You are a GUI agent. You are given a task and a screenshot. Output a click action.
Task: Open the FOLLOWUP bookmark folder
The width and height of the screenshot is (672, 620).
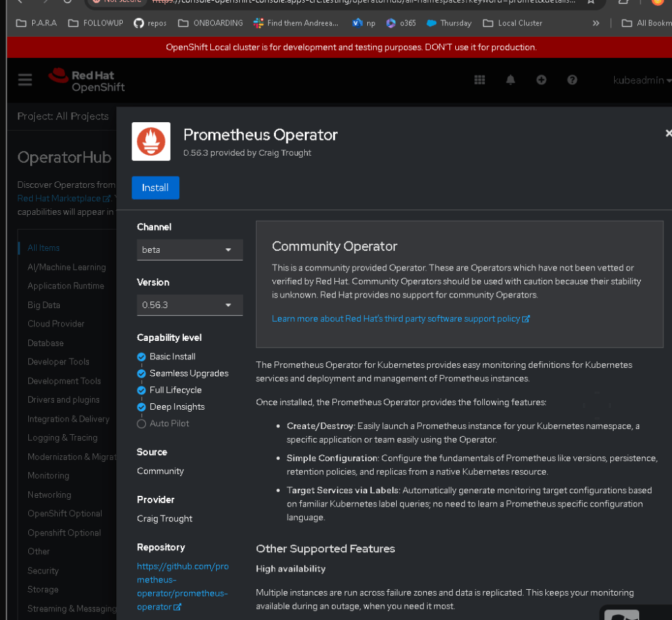(x=95, y=23)
